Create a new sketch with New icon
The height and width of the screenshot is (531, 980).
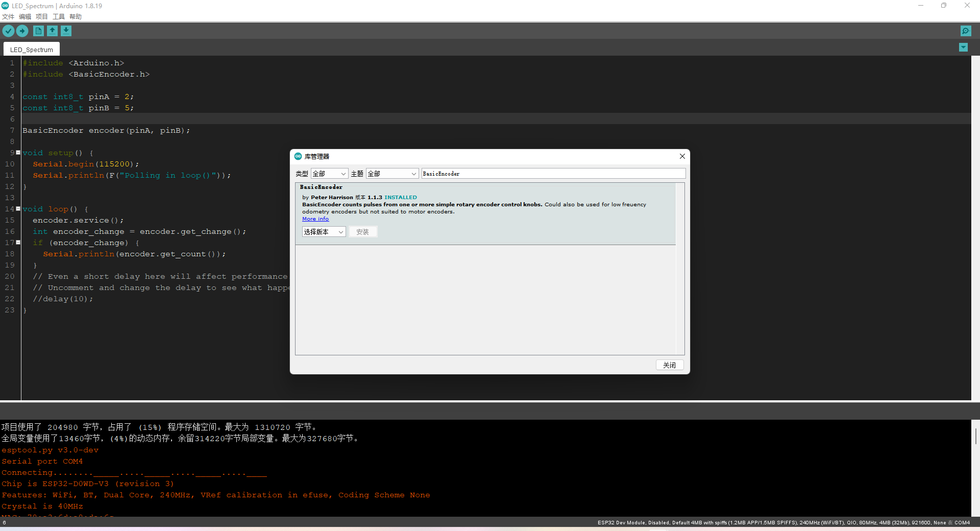click(x=38, y=31)
